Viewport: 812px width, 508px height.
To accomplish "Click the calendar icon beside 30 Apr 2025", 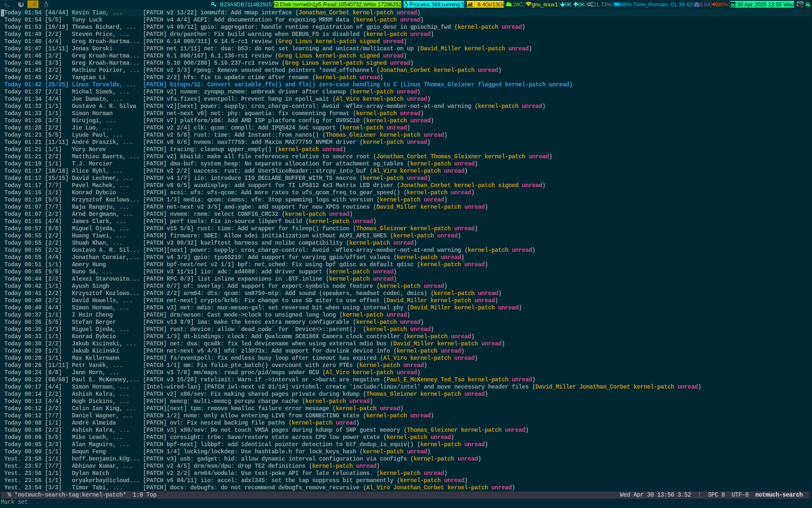I will pyautogui.click(x=733, y=4).
